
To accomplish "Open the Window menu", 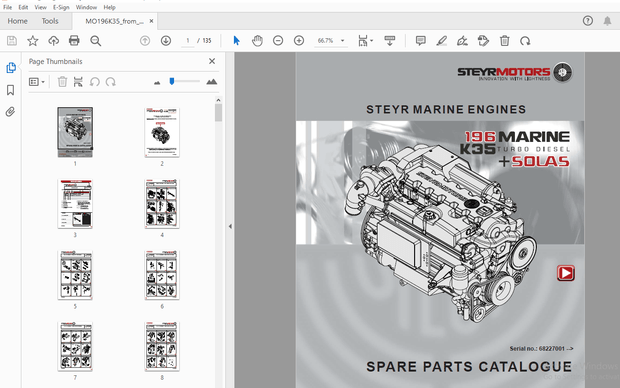I will point(86,7).
